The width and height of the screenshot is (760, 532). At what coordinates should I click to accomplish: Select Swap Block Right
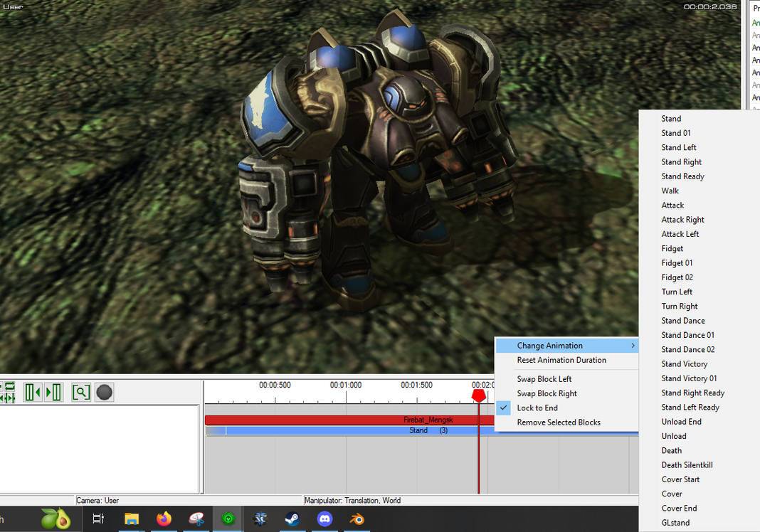(x=547, y=393)
